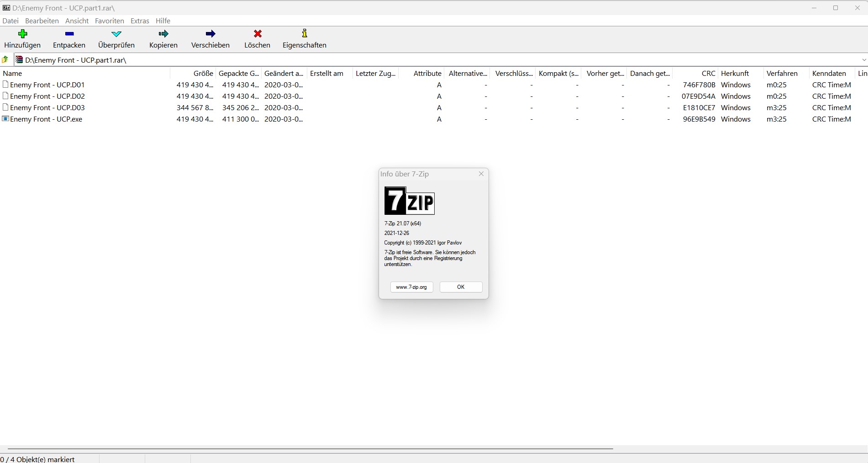868x463 pixels.
Task: Sort by the Kenndaten column header
Action: pos(832,73)
